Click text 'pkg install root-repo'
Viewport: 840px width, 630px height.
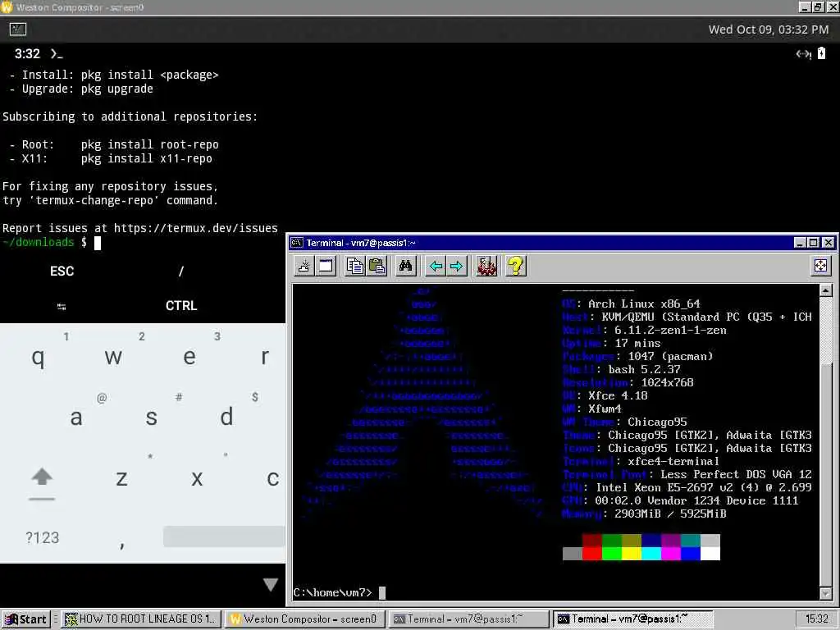point(149,144)
